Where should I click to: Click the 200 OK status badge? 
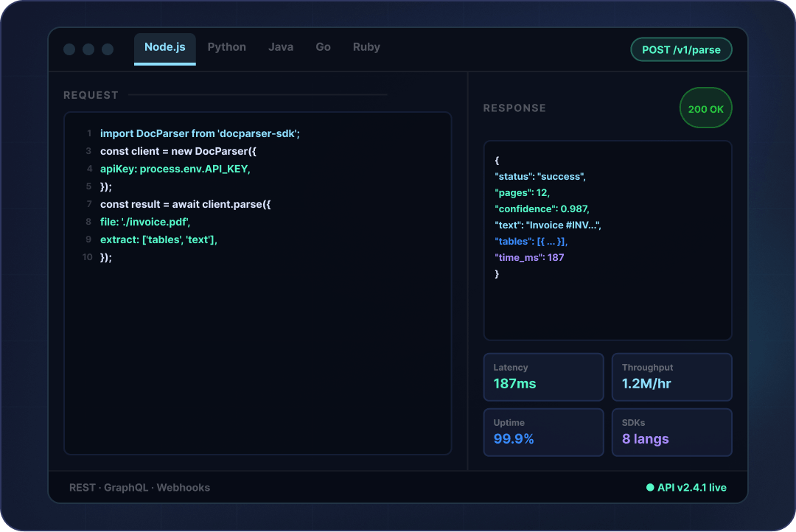tap(705, 108)
